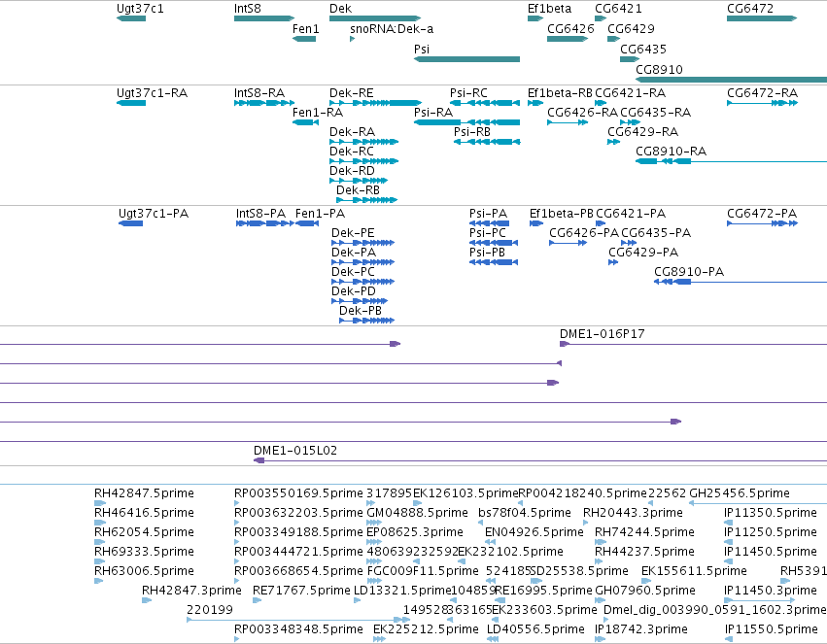
Task: Select the DME1-015L02 clone label
Action: coord(295,451)
